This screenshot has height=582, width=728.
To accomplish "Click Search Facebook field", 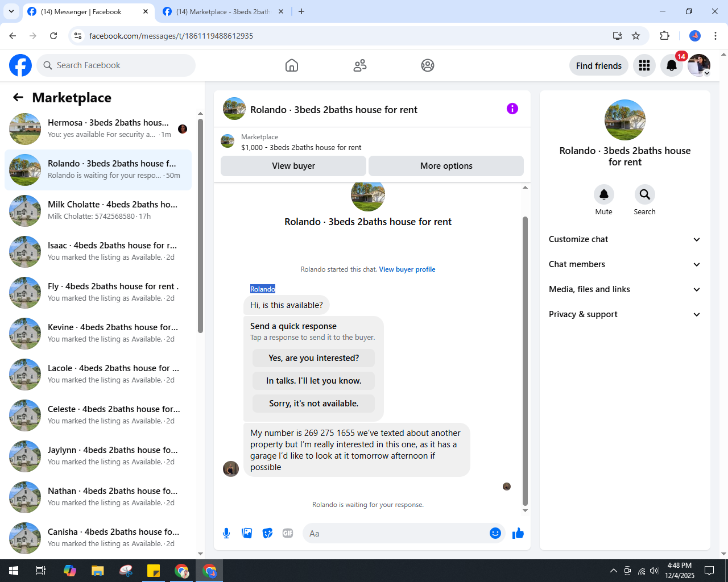I will (116, 65).
